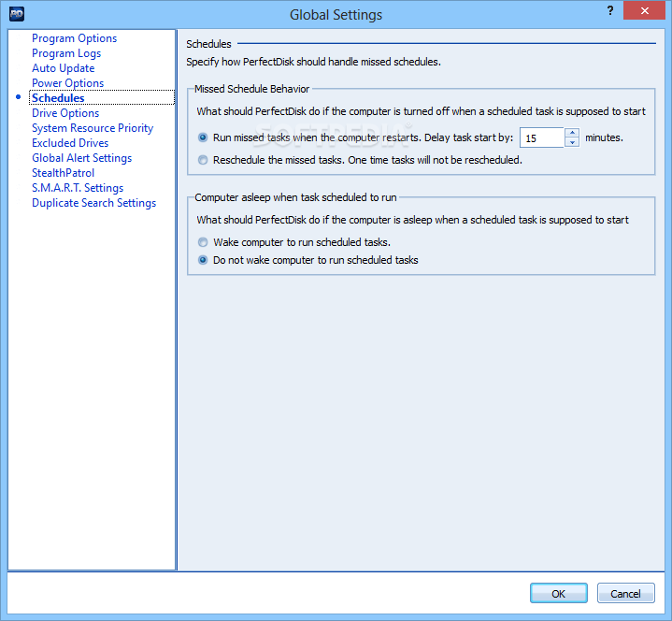This screenshot has height=621, width=672.
Task: Click the Cancel button
Action: (625, 594)
